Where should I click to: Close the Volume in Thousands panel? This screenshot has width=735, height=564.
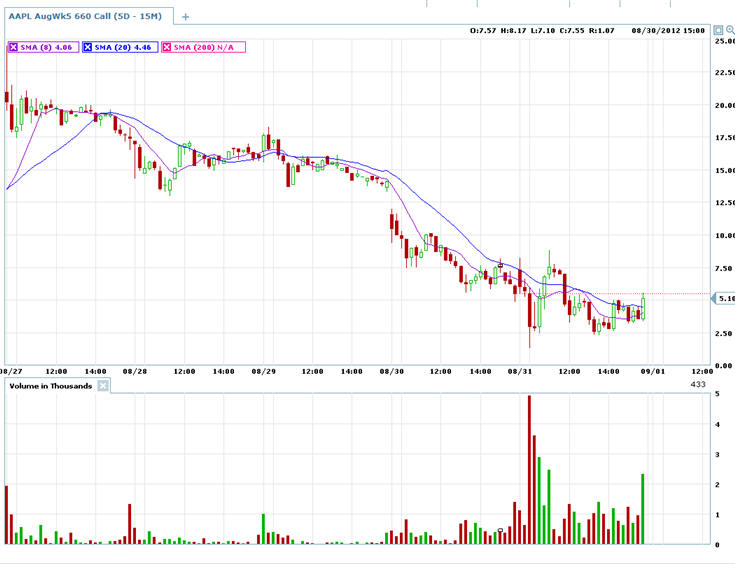click(102, 385)
